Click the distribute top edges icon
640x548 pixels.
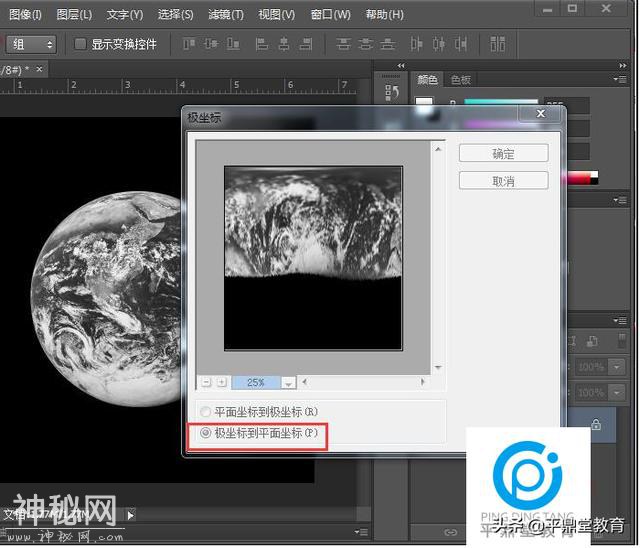(343, 44)
